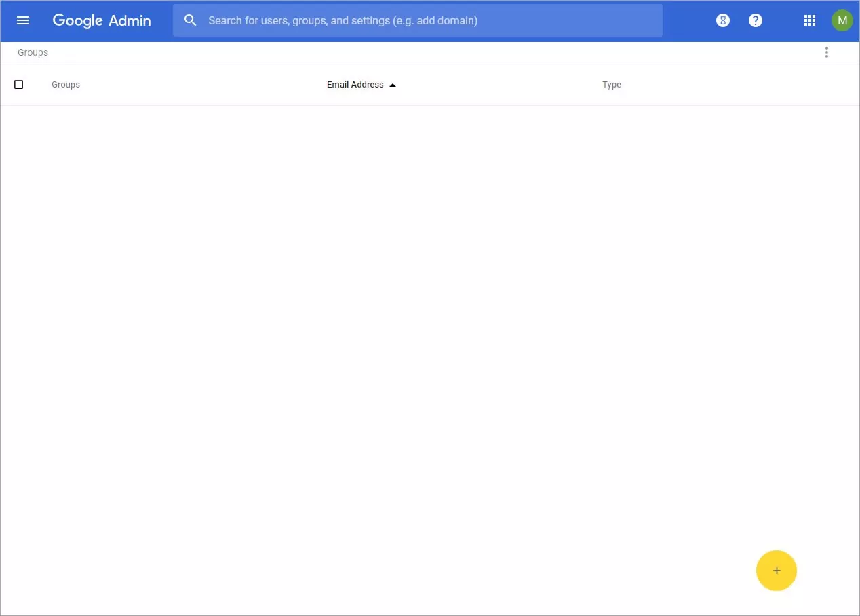Open the main hamburger menu
The width and height of the screenshot is (860, 616).
pyautogui.click(x=23, y=20)
